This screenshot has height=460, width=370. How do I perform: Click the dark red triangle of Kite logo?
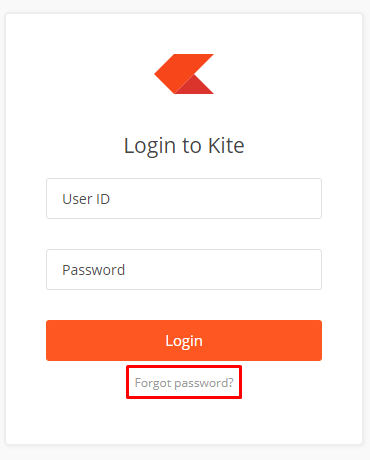tap(194, 86)
